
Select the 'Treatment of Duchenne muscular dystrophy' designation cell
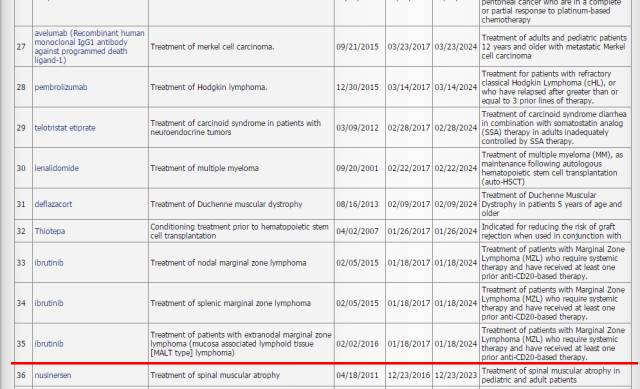(x=241, y=204)
